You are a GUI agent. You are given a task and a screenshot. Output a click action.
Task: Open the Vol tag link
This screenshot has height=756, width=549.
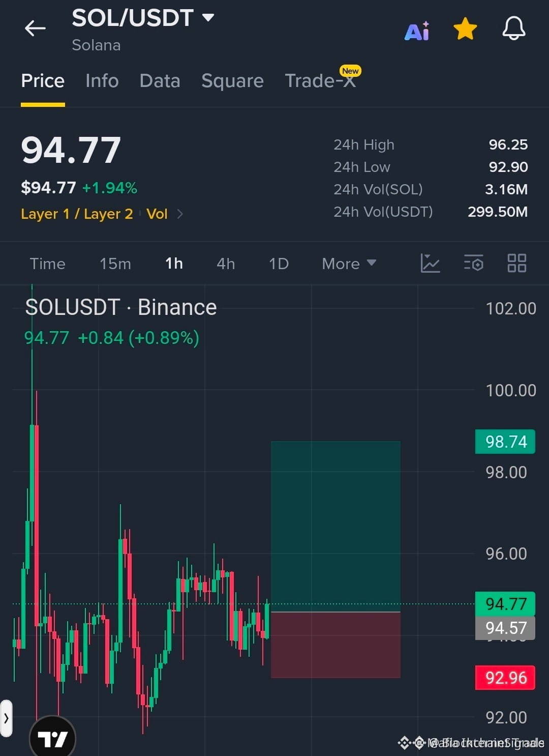click(x=157, y=214)
